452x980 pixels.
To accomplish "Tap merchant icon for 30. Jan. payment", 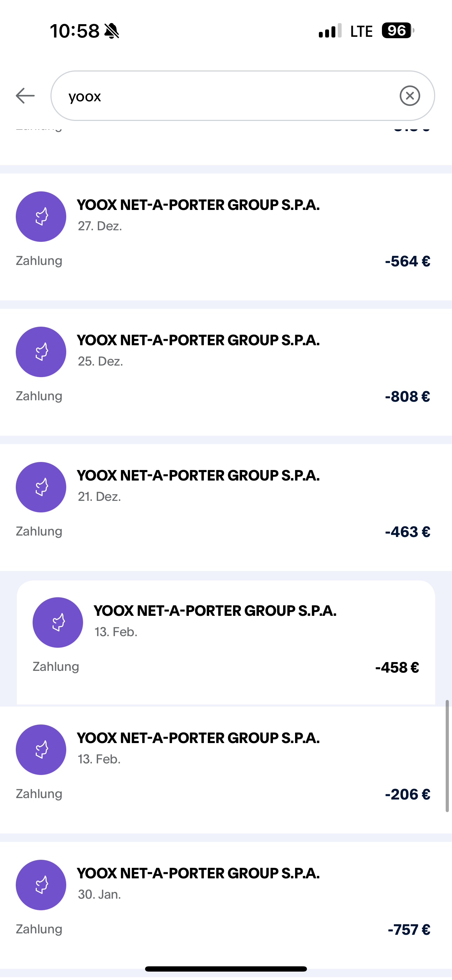I will tap(41, 885).
